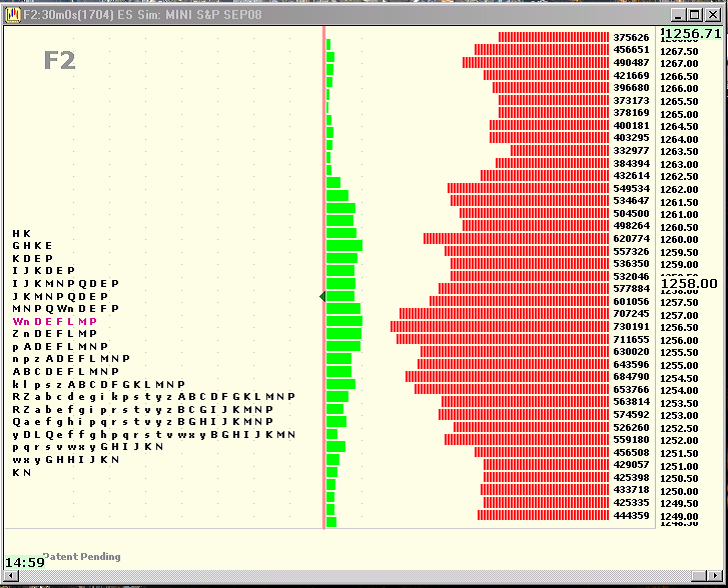Screen dimensions: 728x588
Task: Click price label 1249.00
Action: pyautogui.click(x=679, y=516)
